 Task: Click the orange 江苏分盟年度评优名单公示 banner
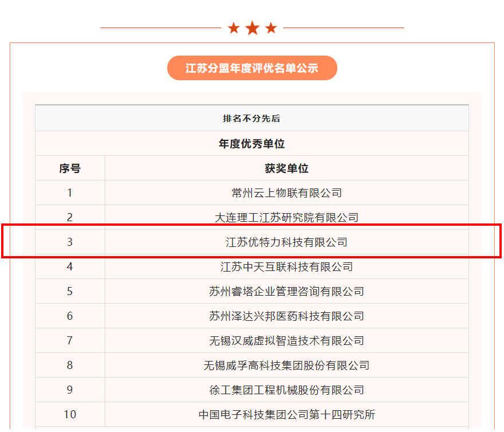[x=252, y=68]
